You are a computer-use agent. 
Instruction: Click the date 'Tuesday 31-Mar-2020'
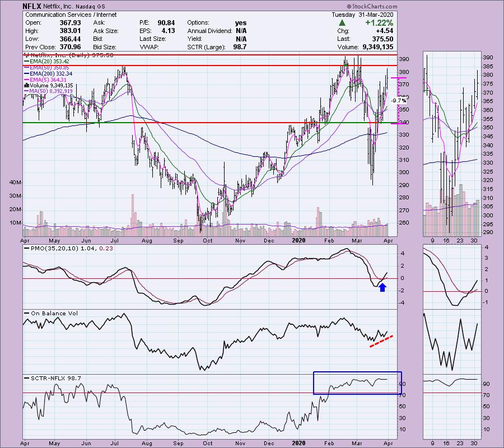pos(362,15)
